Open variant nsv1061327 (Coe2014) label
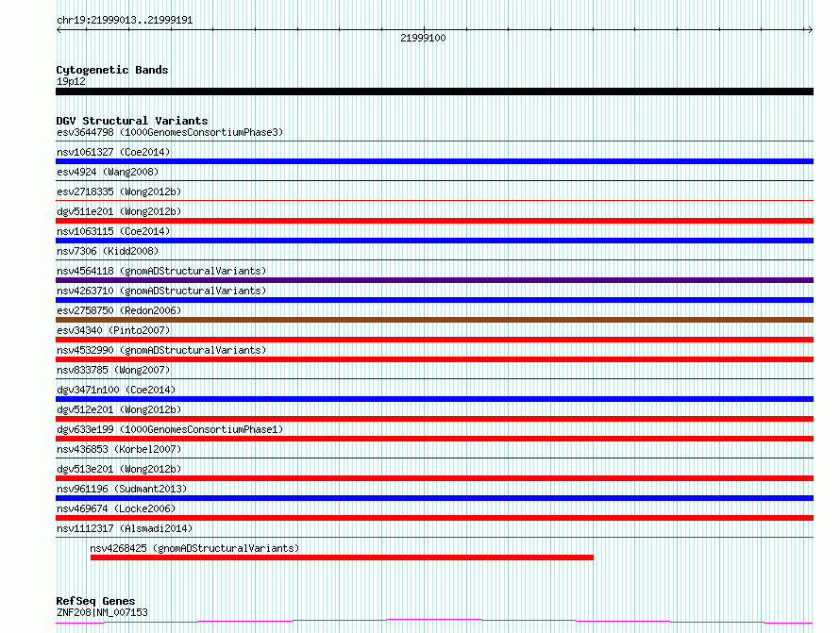The width and height of the screenshot is (840, 633). tap(113, 152)
